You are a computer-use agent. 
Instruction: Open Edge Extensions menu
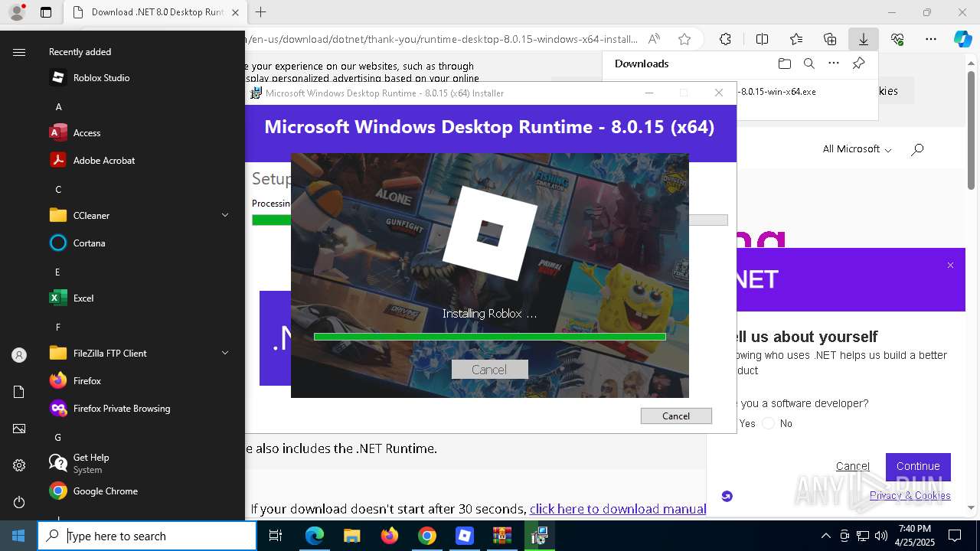point(725,39)
